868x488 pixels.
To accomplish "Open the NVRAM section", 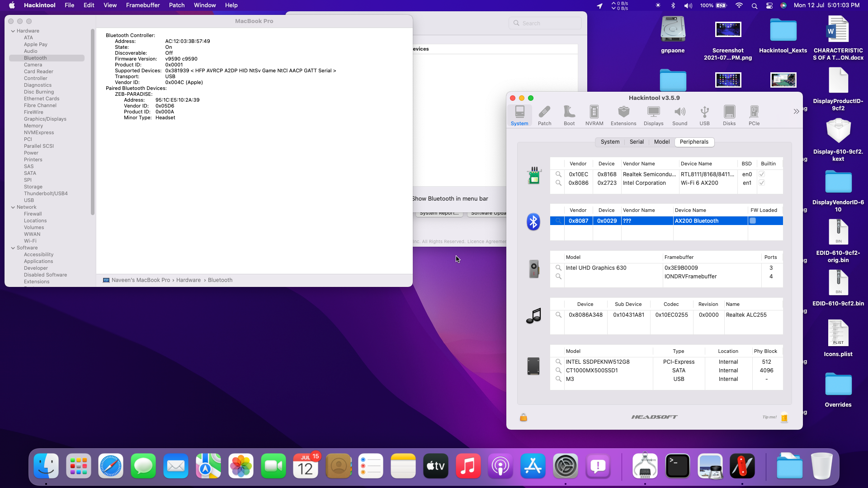I will [x=594, y=114].
